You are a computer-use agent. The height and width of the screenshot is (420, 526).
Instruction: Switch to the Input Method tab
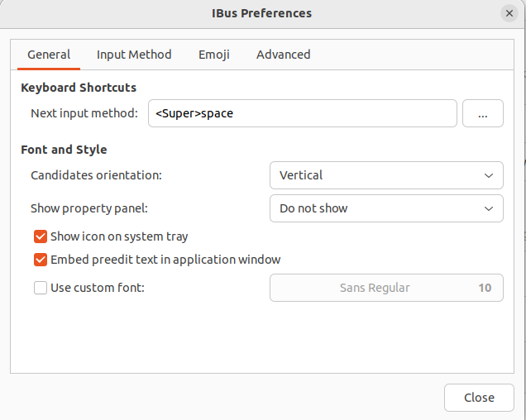point(134,55)
